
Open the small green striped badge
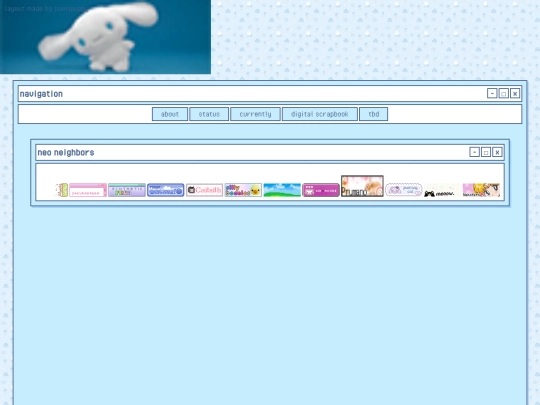62,190
